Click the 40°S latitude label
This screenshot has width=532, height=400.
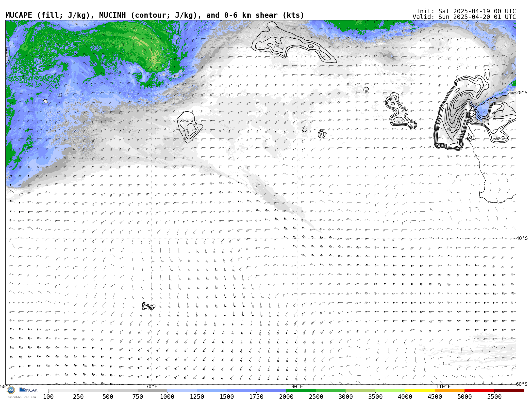(x=522, y=238)
